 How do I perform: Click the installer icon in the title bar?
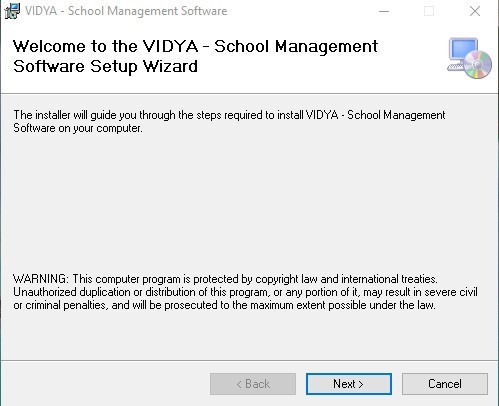pyautogui.click(x=12, y=11)
